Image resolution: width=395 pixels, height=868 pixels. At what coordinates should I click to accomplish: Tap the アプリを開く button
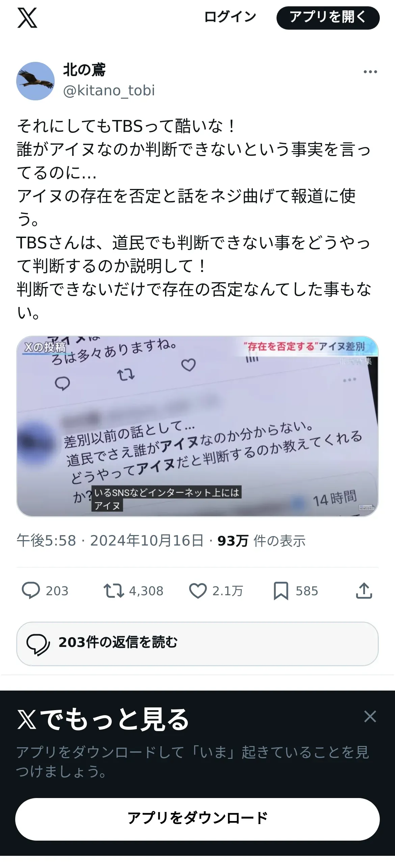(x=328, y=18)
